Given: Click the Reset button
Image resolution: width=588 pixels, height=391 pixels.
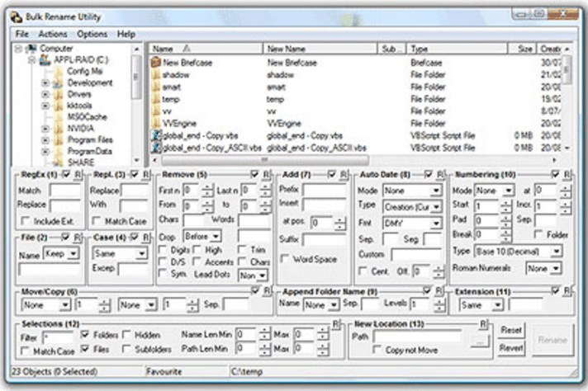Looking at the screenshot, I should 512,331.
